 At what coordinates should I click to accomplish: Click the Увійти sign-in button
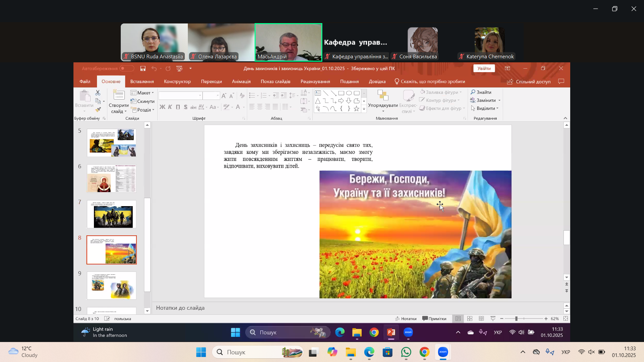484,68
